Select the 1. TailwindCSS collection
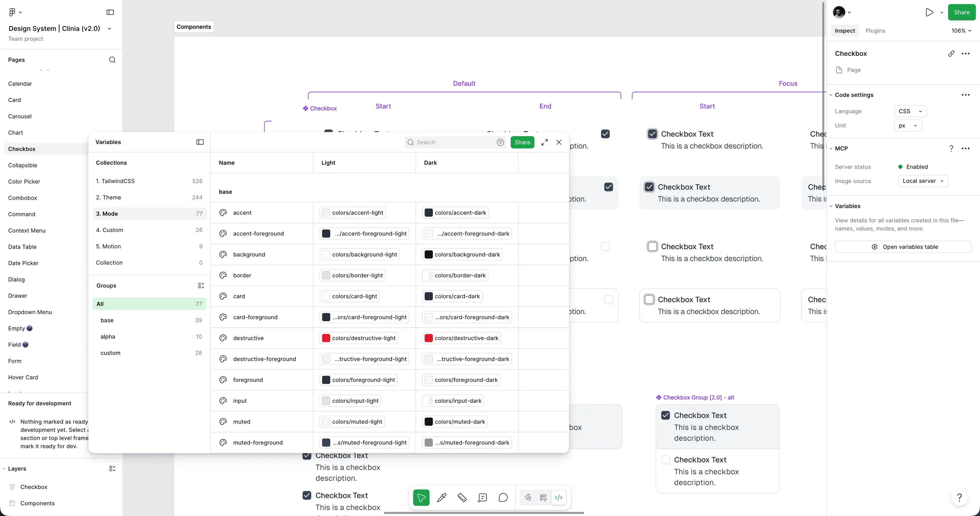This screenshot has height=516, width=980. coord(149,181)
